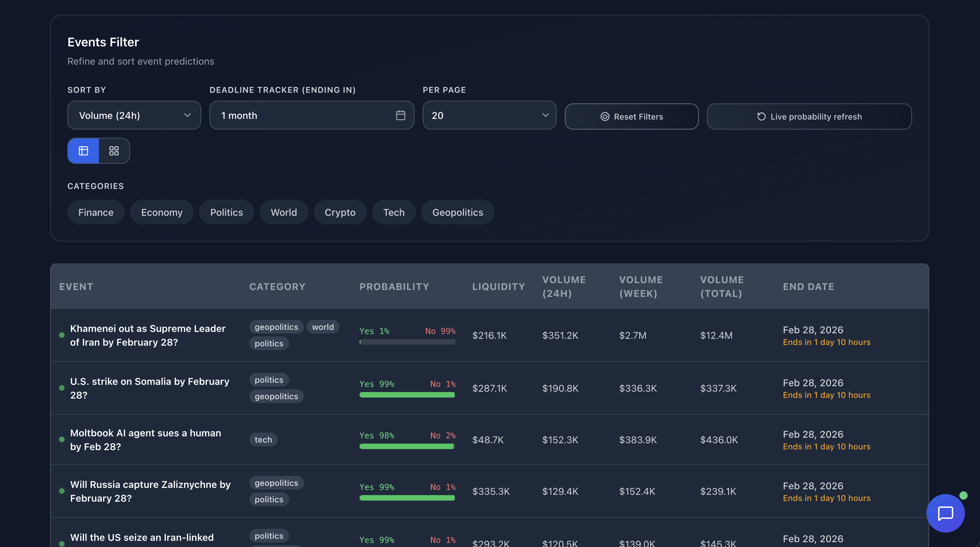The image size is (980, 547).
Task: Select the Politics category pill
Action: (226, 212)
